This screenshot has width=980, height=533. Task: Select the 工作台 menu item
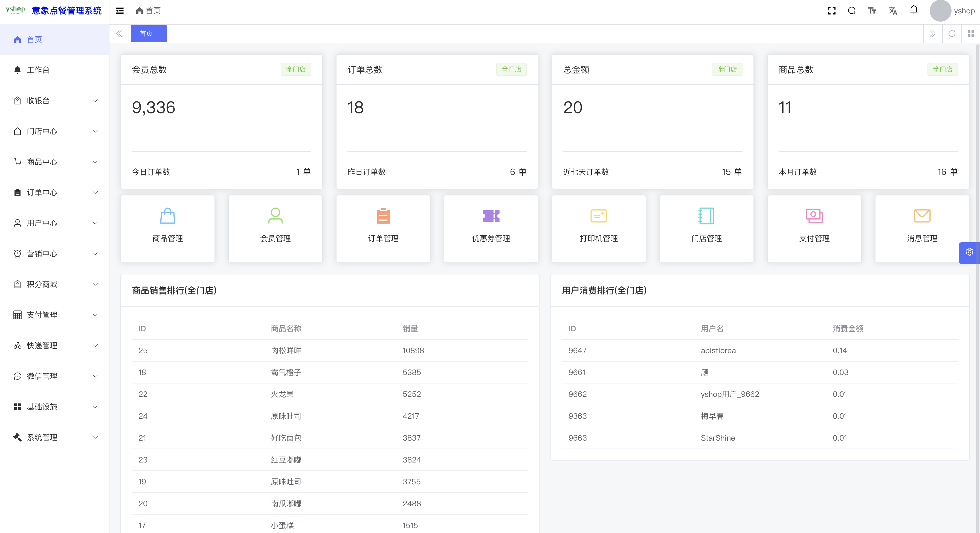(38, 70)
